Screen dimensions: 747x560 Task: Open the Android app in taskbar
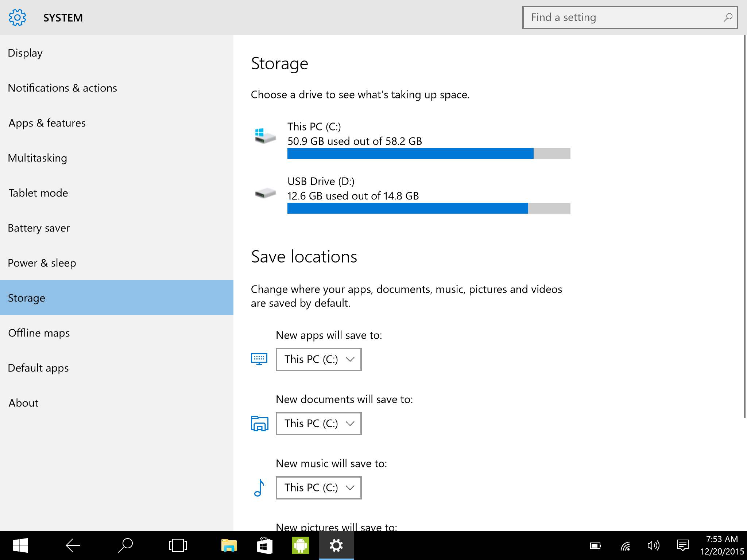coord(300,545)
